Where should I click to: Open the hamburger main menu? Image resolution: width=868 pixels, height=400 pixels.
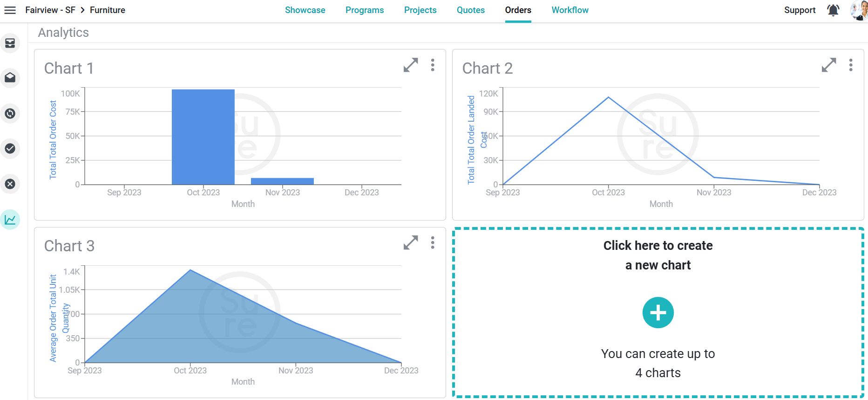[x=10, y=10]
